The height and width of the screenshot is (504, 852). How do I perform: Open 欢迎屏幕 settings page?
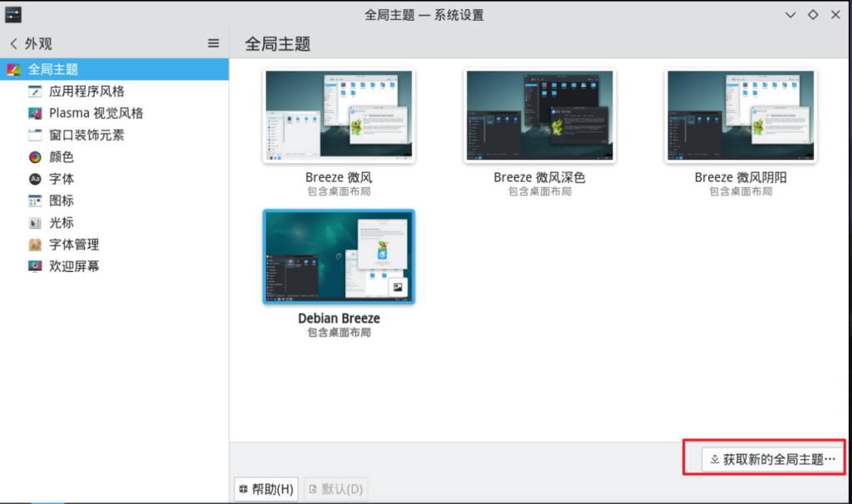pyautogui.click(x=114, y=266)
